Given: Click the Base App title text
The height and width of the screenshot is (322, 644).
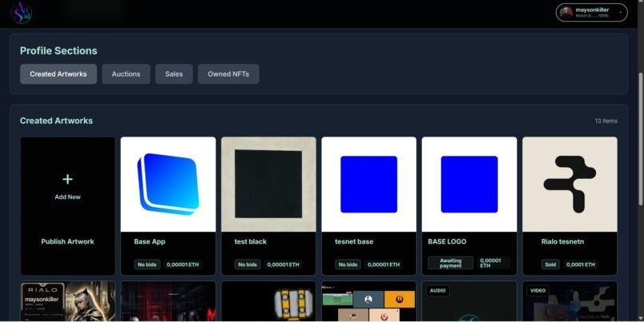Looking at the screenshot, I should tap(149, 241).
